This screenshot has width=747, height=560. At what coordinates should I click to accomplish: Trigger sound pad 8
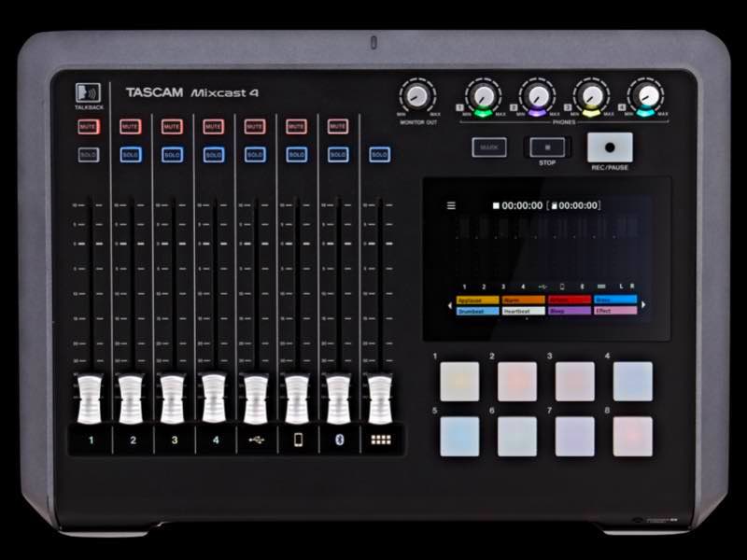tap(633, 437)
